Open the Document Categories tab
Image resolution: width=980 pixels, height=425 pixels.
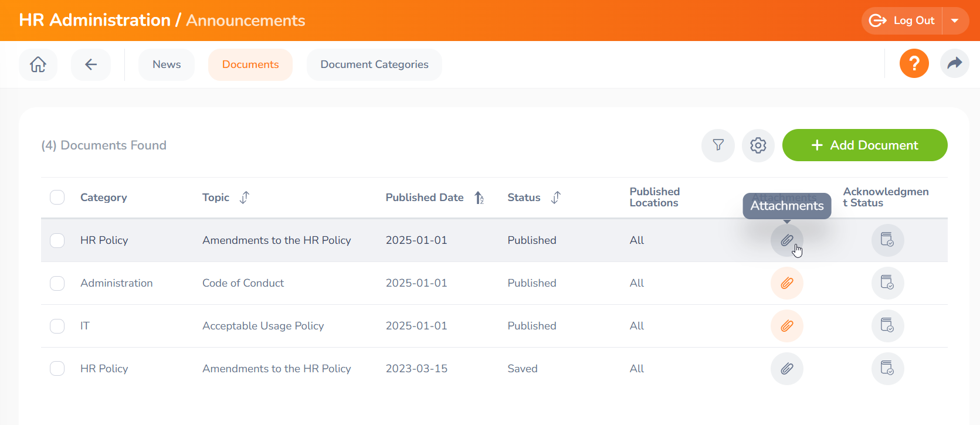coord(374,64)
